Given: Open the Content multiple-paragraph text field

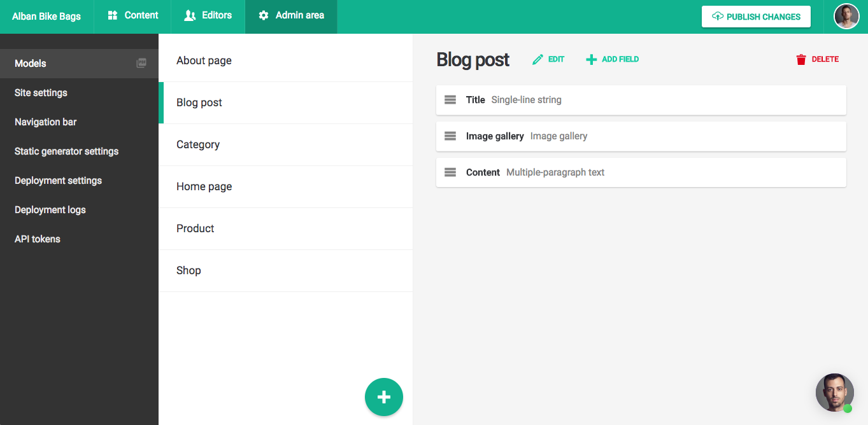Looking at the screenshot, I should (x=641, y=172).
